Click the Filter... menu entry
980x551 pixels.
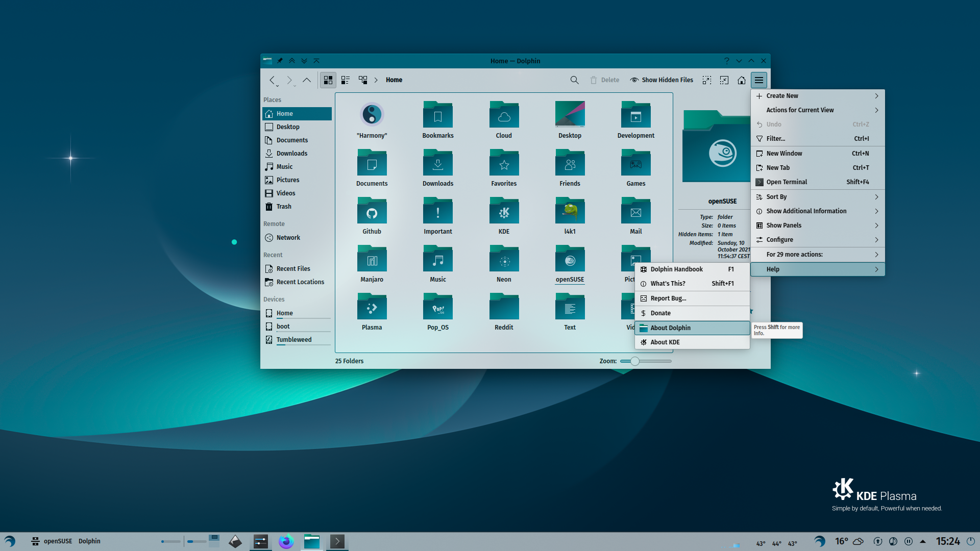pyautogui.click(x=818, y=139)
